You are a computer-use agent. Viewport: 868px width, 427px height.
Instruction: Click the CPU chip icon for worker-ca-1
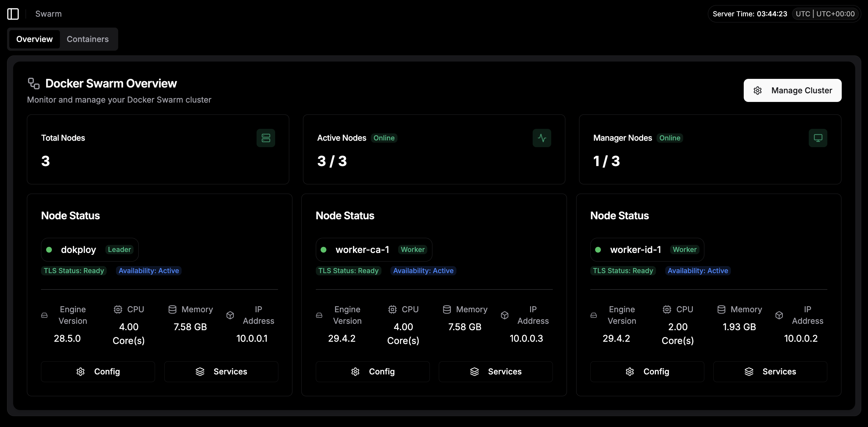[393, 309]
